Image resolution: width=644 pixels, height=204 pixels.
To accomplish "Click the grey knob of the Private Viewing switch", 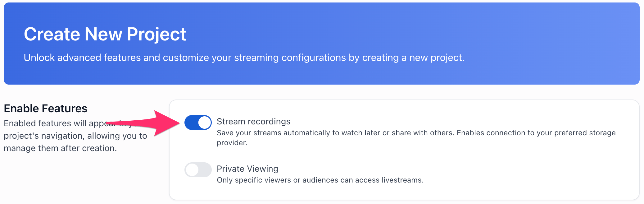I will coord(193,170).
